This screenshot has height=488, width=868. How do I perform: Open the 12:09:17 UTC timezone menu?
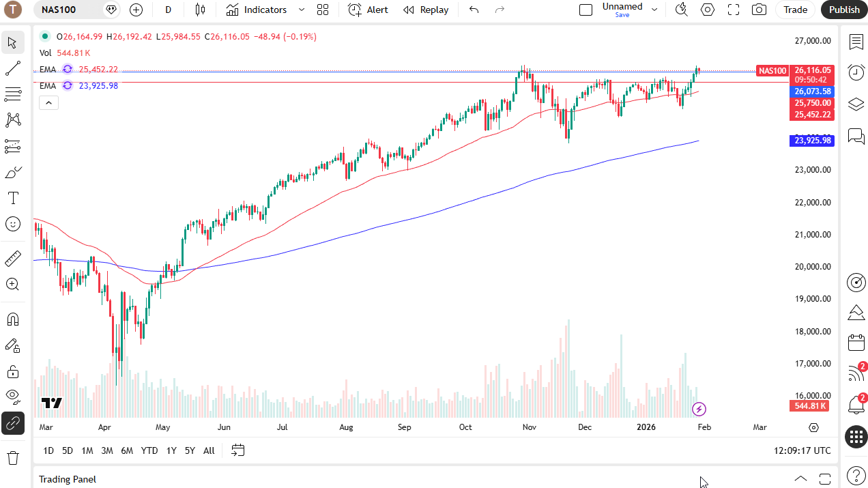point(802,450)
